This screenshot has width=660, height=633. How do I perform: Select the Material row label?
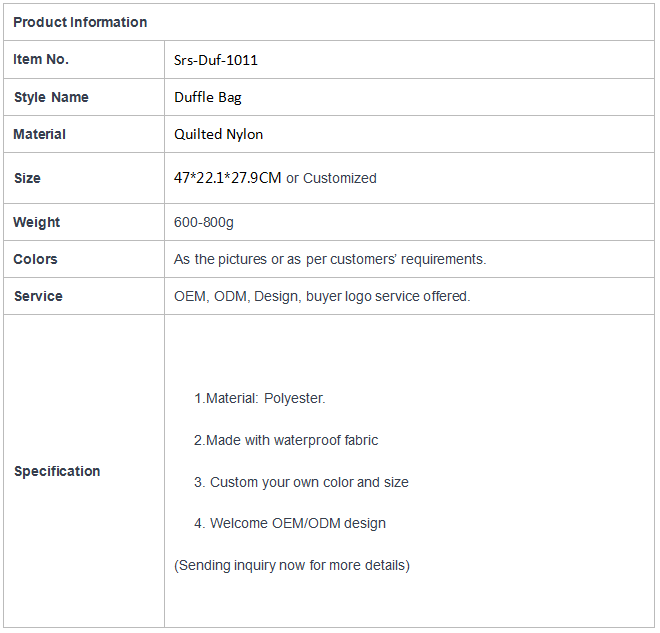point(40,134)
